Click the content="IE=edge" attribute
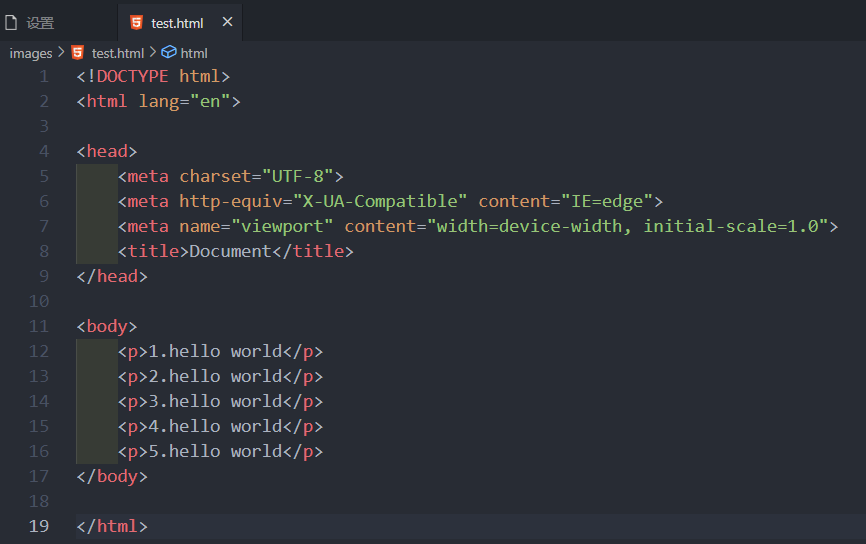The height and width of the screenshot is (544, 866). tap(566, 202)
